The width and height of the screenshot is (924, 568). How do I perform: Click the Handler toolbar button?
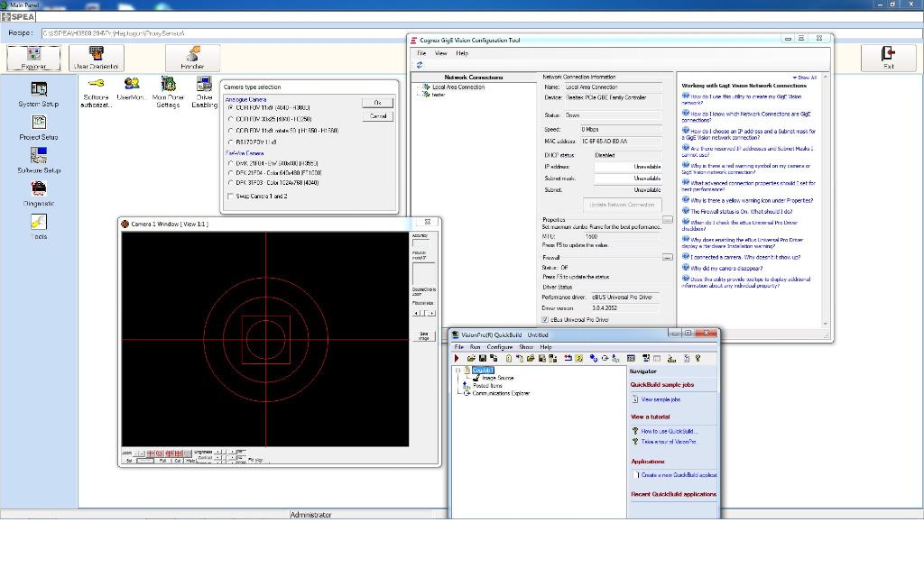[x=192, y=58]
